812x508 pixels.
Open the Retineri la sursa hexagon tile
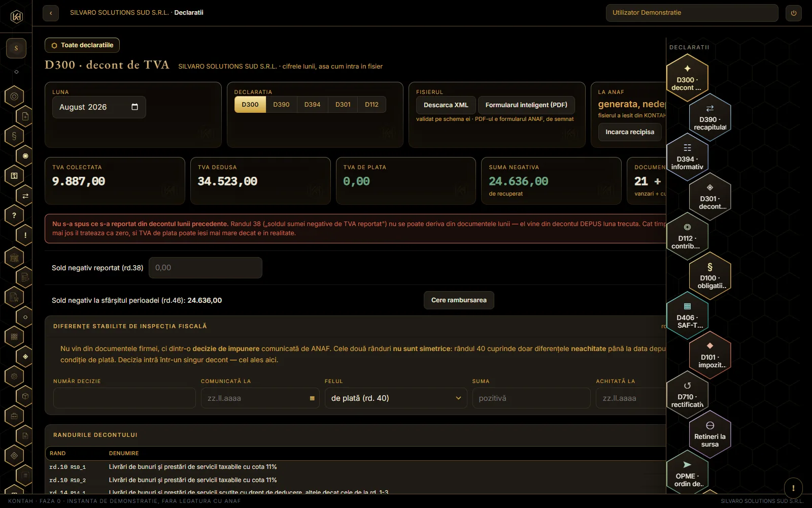[x=710, y=434]
